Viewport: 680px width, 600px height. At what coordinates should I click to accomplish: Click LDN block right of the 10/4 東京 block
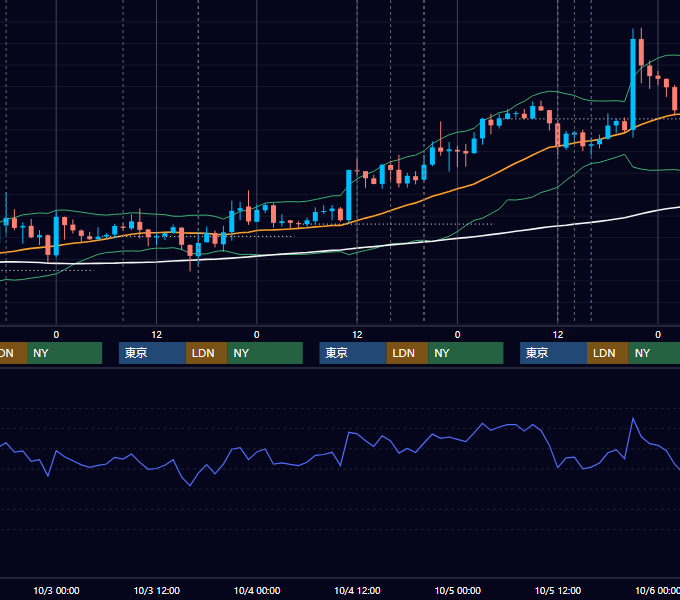[x=407, y=353]
